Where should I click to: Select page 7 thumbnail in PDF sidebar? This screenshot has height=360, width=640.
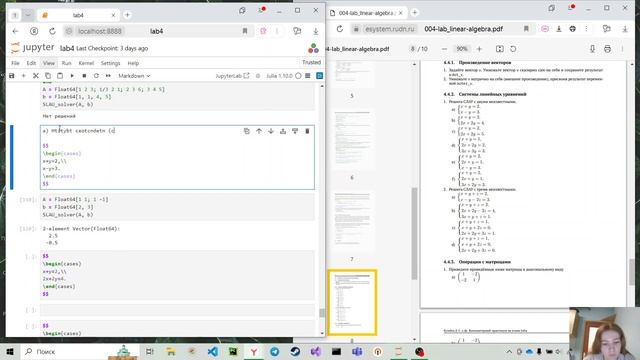point(352,221)
